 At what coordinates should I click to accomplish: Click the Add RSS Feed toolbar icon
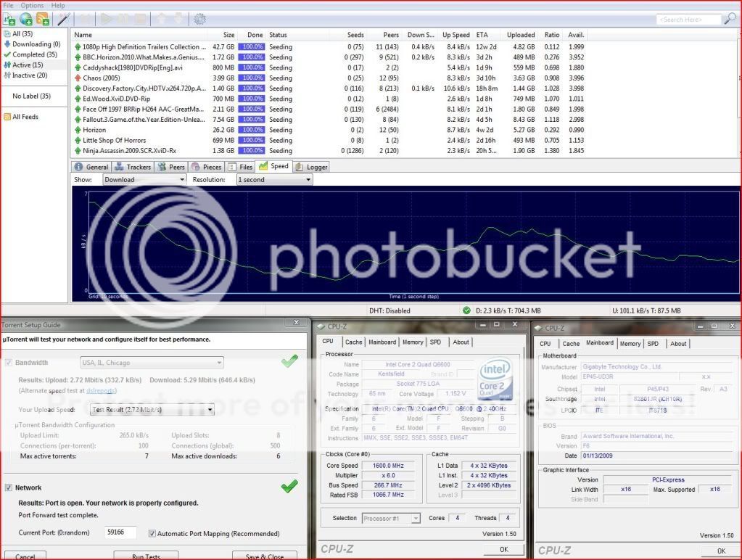coord(43,20)
